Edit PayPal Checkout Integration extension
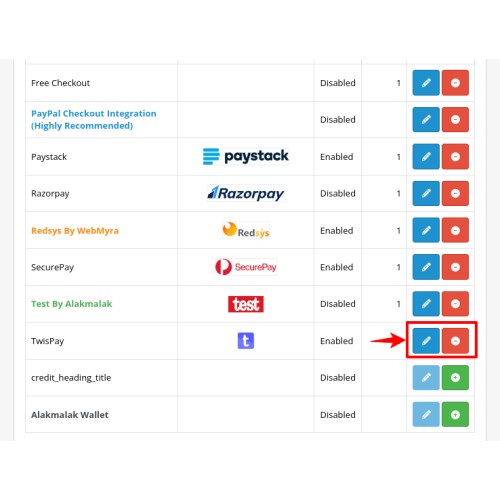 (426, 119)
